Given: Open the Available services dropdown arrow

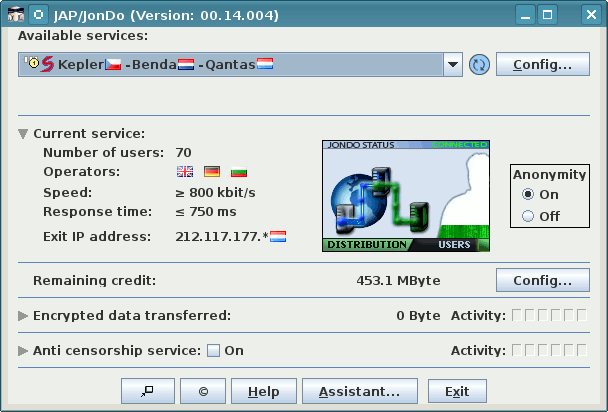Looking at the screenshot, I should (x=453, y=65).
